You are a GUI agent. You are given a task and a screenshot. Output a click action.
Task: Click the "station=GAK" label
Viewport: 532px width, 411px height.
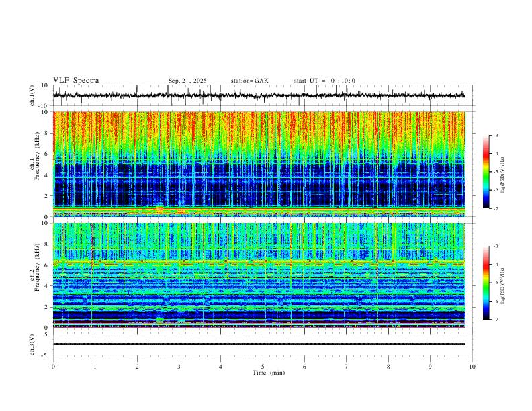[x=249, y=81]
